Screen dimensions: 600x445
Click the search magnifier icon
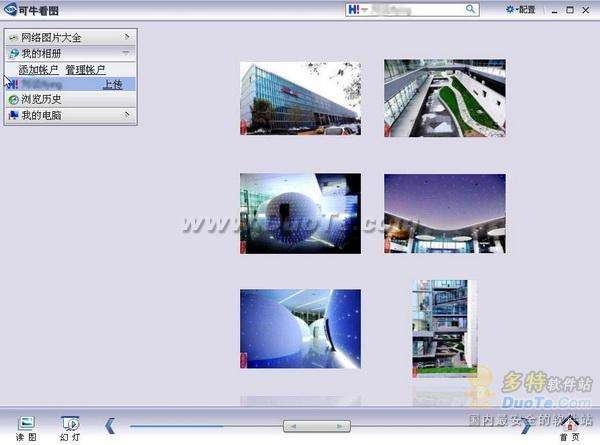471,9
